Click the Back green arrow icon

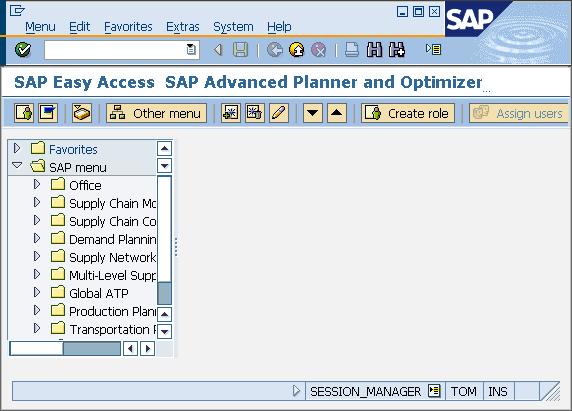tap(274, 50)
